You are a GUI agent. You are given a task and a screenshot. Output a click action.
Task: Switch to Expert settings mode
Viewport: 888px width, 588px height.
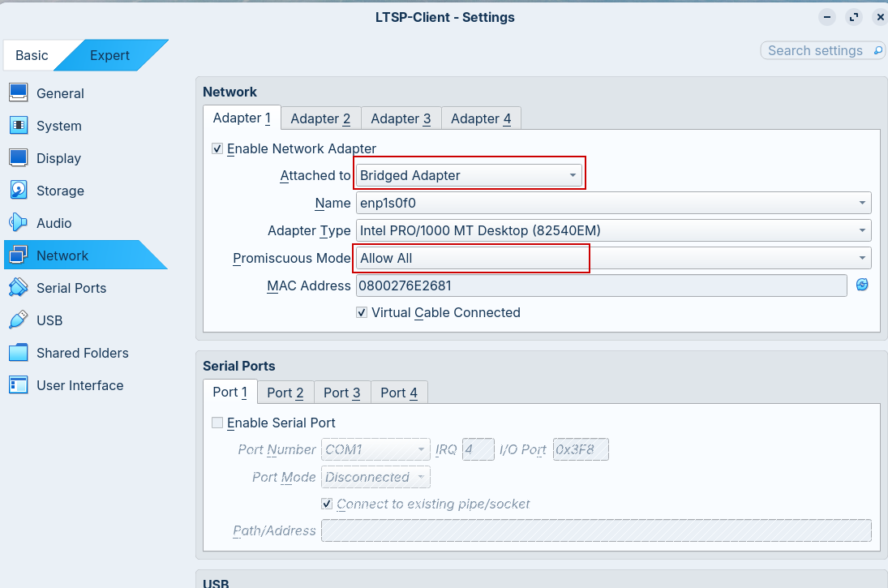[x=109, y=55]
